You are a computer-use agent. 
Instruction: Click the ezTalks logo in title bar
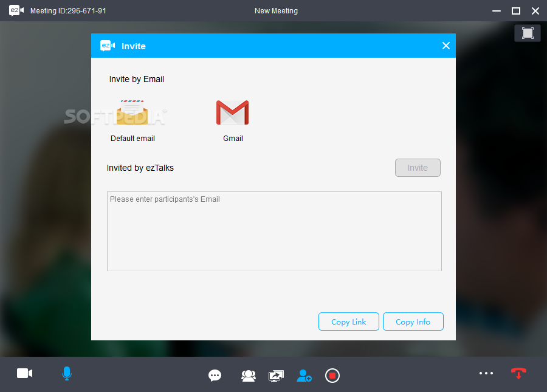click(16, 10)
